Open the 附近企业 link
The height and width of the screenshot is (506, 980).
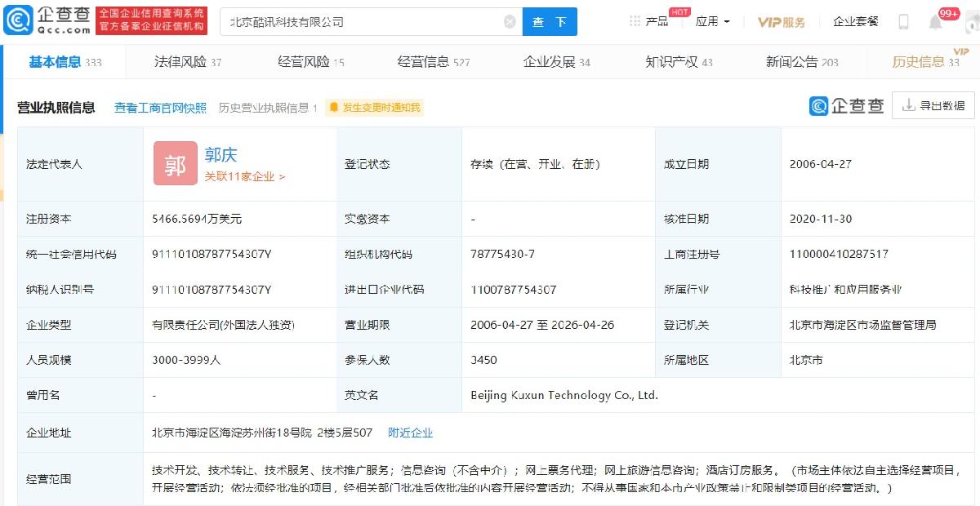tap(410, 433)
